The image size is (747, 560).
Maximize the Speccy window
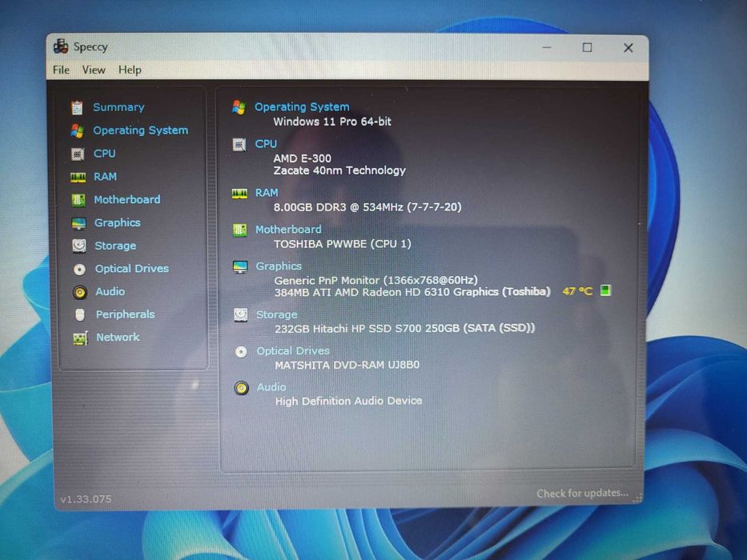[x=587, y=48]
